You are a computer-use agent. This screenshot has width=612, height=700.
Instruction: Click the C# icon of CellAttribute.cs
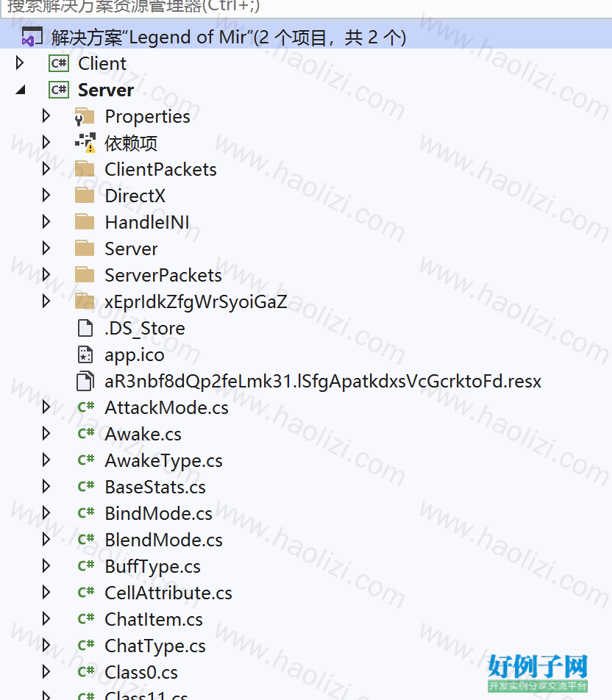[x=86, y=592]
